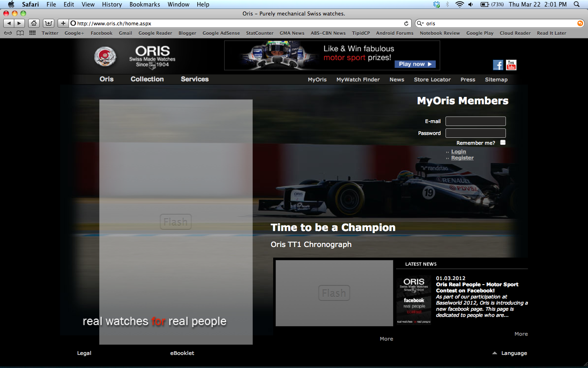
Task: Click the Login link
Action: [x=459, y=151]
